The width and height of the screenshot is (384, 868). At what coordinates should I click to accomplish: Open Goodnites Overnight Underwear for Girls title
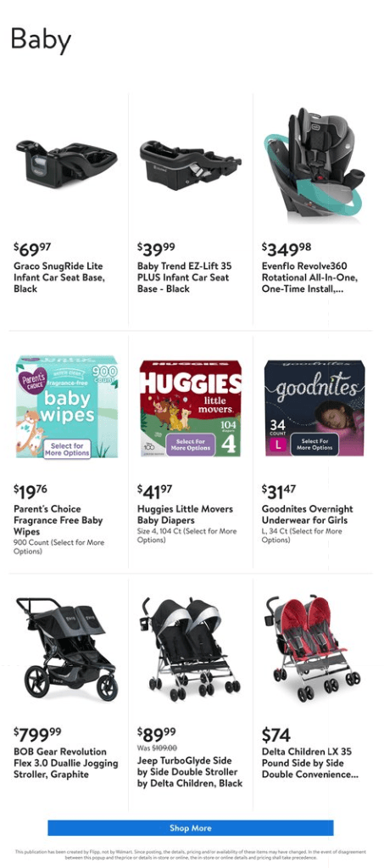[x=307, y=514]
